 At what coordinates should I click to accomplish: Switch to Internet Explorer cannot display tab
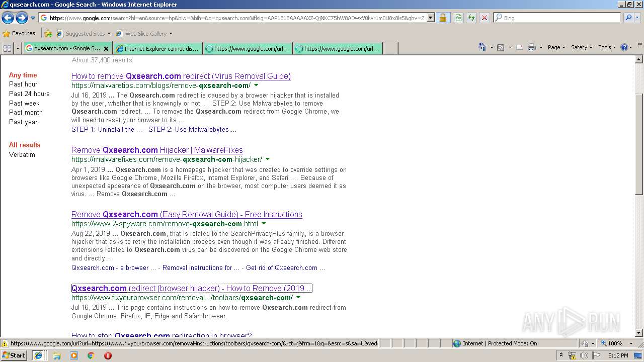coord(158,49)
